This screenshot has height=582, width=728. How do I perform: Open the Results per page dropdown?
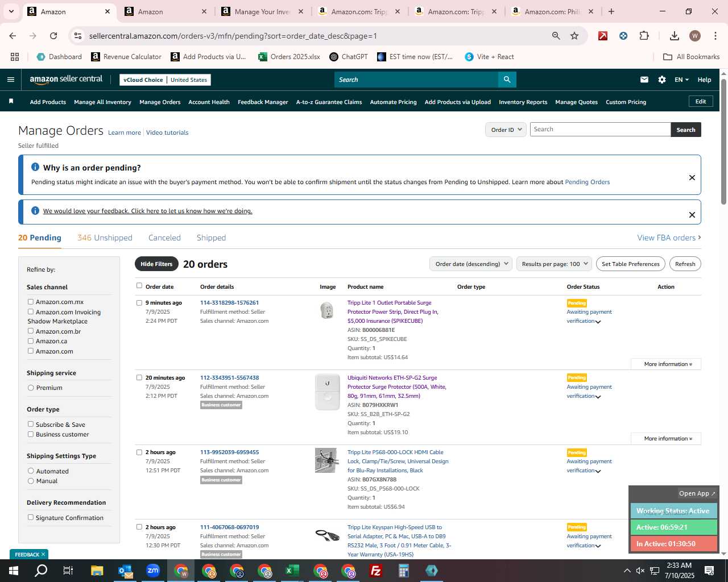pos(554,264)
